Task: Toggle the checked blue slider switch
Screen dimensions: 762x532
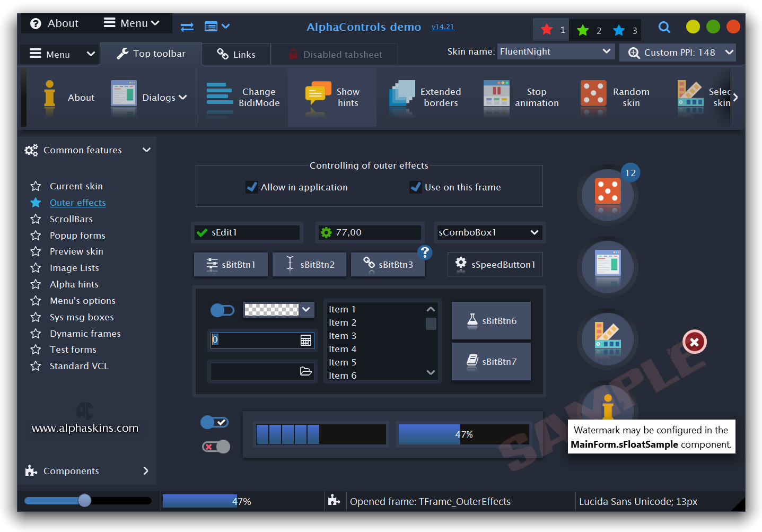Action: (215, 422)
